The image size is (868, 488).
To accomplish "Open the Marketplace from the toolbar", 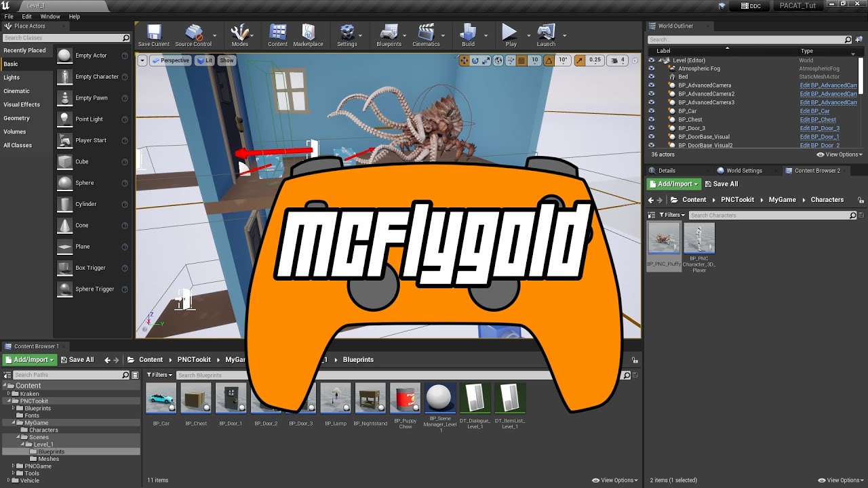I will point(308,35).
